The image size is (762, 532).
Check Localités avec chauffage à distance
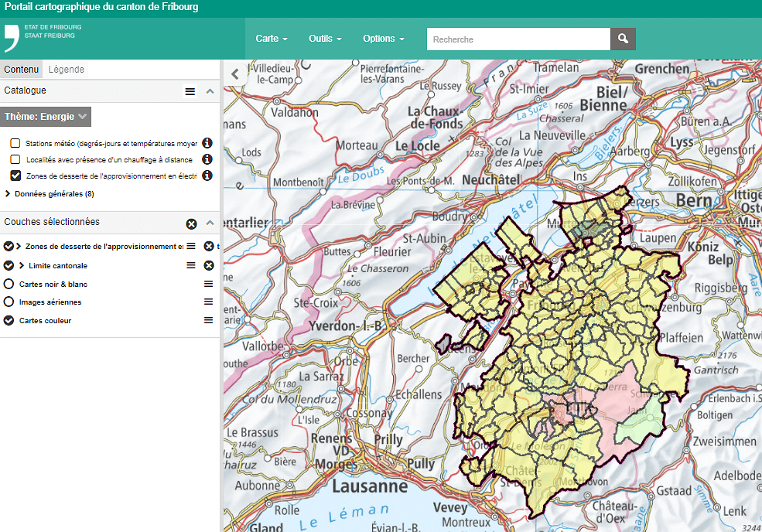(x=15, y=159)
